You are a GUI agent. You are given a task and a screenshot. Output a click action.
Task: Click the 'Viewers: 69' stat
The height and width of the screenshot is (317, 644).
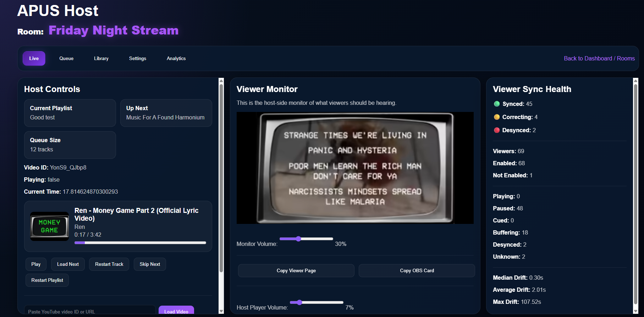(508, 151)
